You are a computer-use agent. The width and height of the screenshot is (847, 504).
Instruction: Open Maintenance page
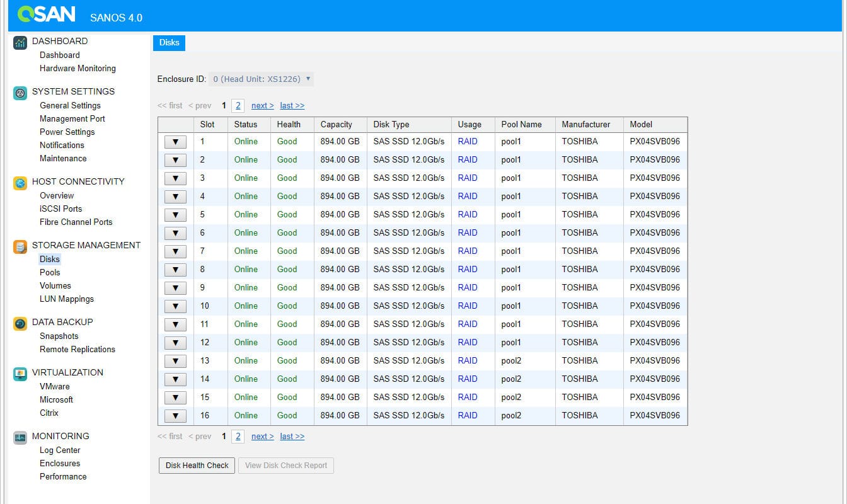(63, 158)
